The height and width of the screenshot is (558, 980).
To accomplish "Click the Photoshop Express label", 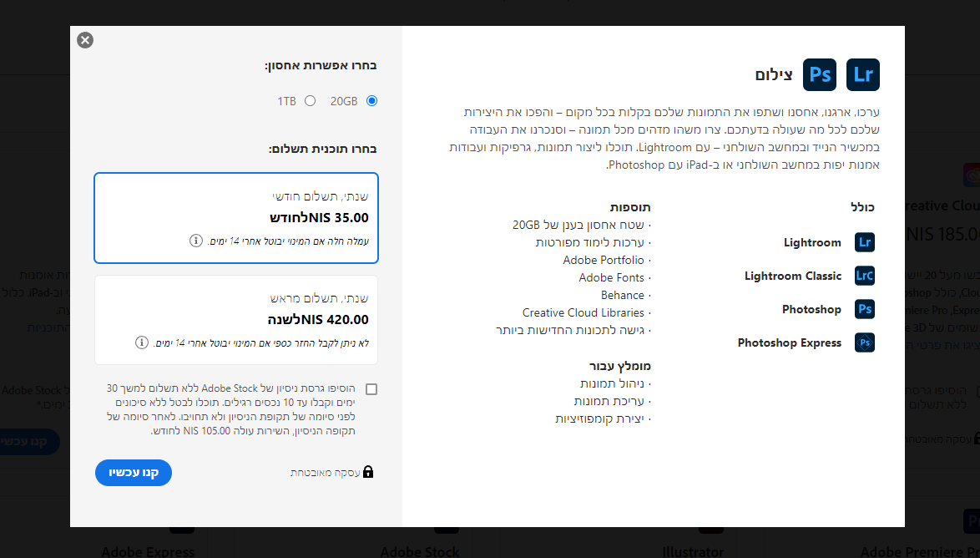I will (790, 342).
